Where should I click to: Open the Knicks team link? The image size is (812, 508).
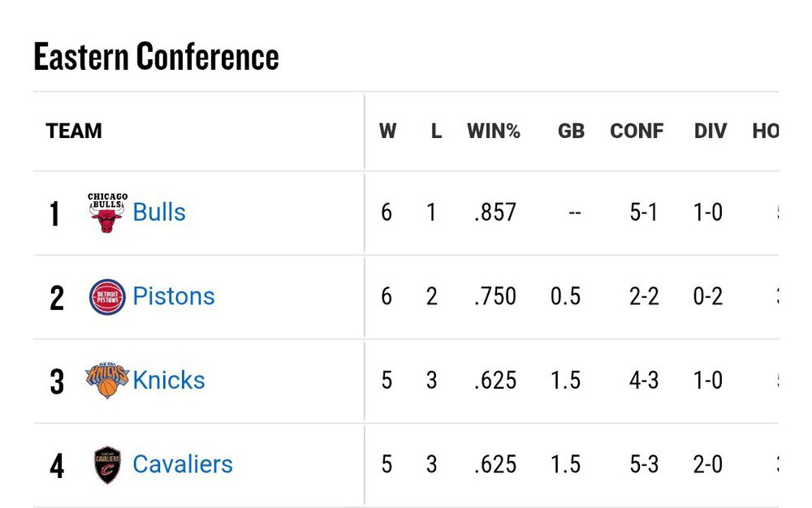pyautogui.click(x=169, y=380)
